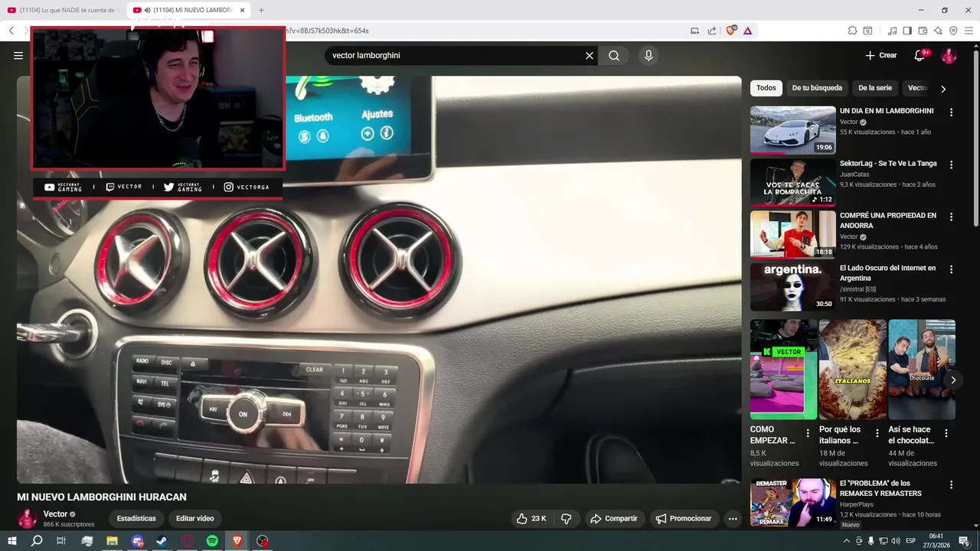Open the Windows Action Center notifications
The height and width of the screenshot is (551, 980).
(964, 541)
